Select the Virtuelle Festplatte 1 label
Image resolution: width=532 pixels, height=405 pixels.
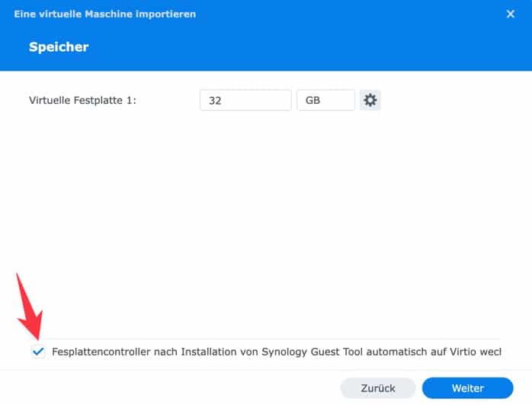(82, 100)
